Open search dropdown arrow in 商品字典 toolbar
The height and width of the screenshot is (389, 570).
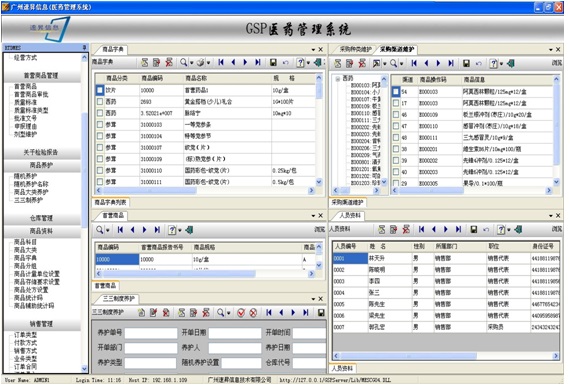point(192,63)
